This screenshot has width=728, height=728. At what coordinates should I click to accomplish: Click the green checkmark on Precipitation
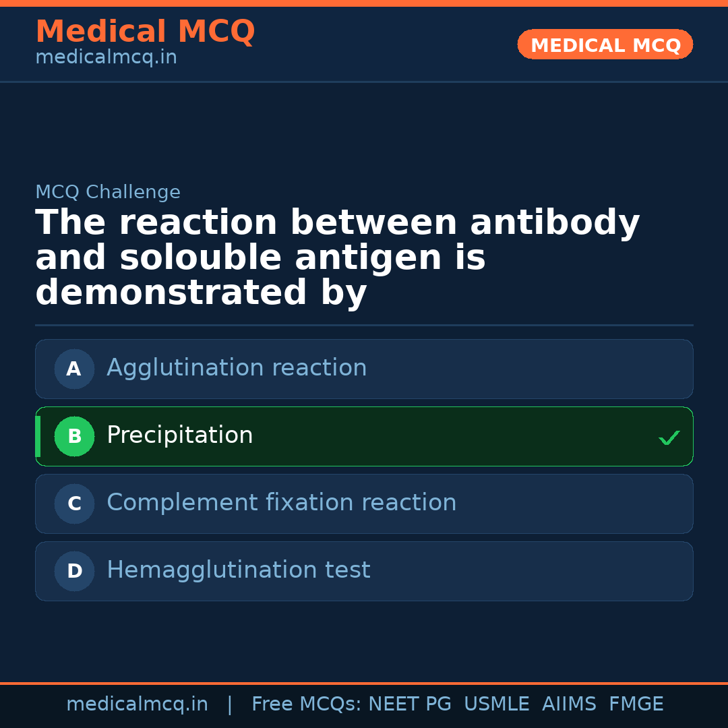click(x=669, y=437)
